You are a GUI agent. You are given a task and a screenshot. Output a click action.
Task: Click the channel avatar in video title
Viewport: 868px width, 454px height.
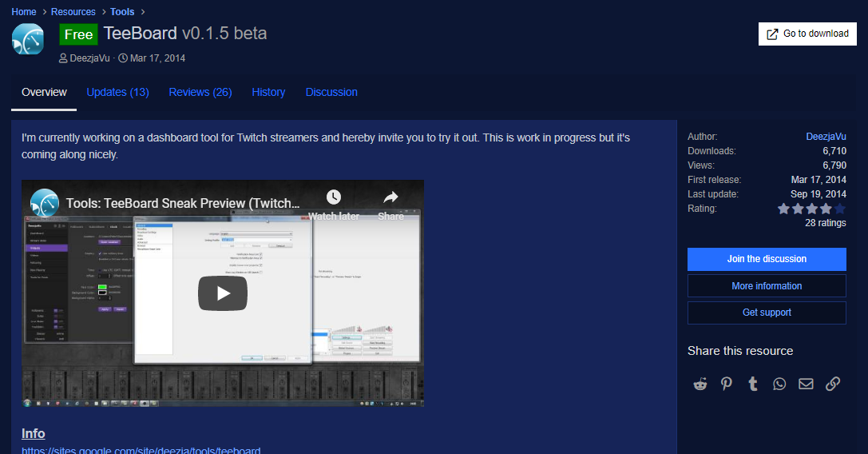(x=44, y=203)
